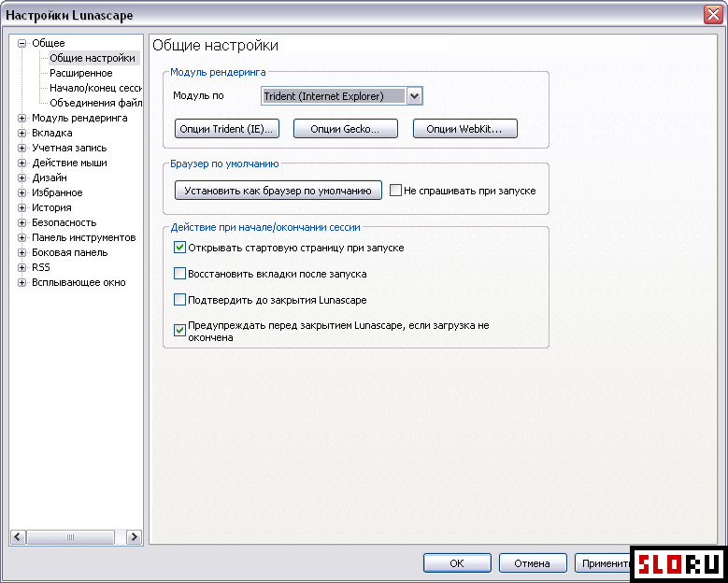The height and width of the screenshot is (583, 728).
Task: Select the Действие мыши category label
Action: coord(69,163)
